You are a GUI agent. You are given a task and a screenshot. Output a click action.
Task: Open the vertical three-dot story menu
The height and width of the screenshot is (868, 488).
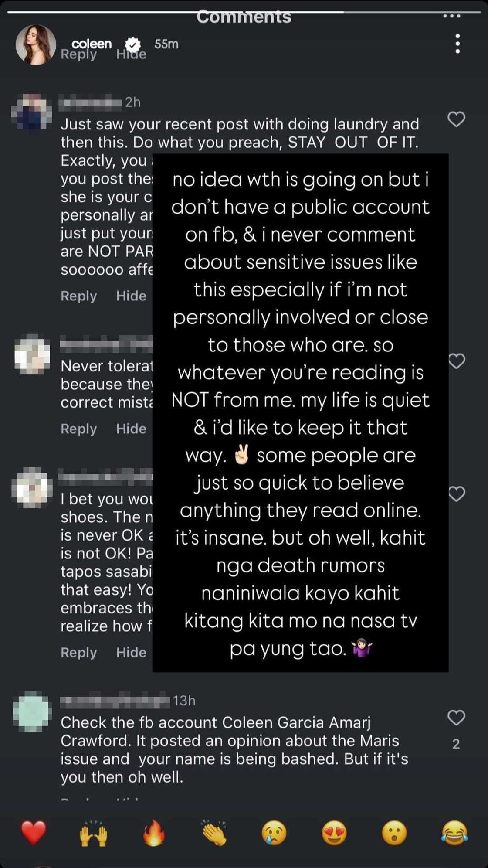(x=457, y=44)
